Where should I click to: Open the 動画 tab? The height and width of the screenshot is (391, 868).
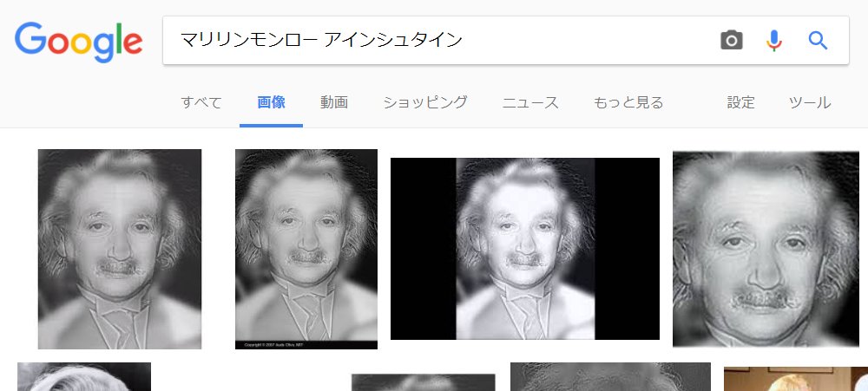coord(334,102)
